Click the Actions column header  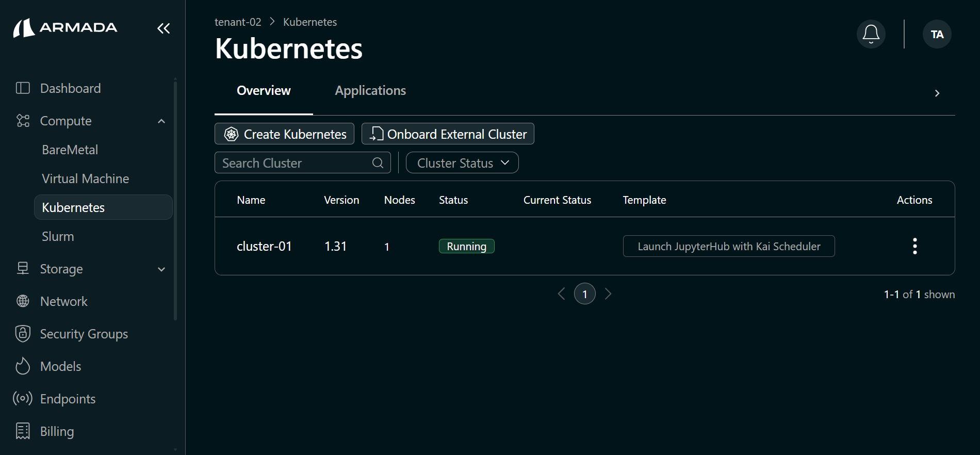[x=914, y=200]
